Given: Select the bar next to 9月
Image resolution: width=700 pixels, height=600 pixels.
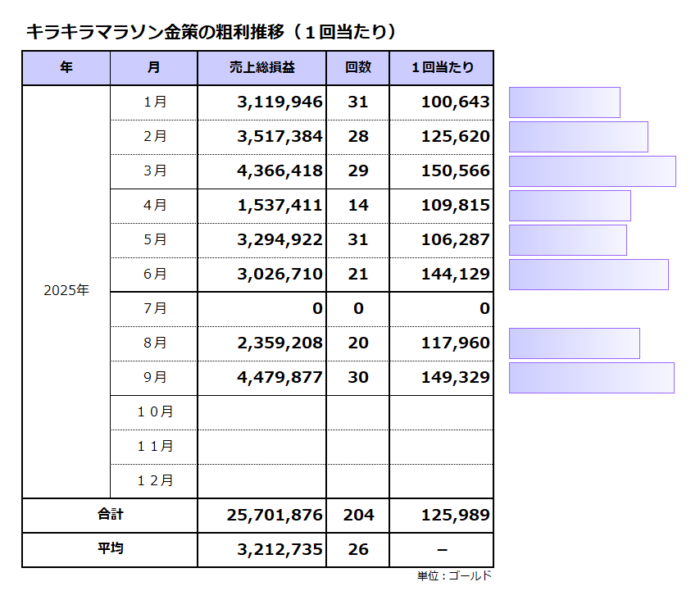Looking at the screenshot, I should pos(591,378).
